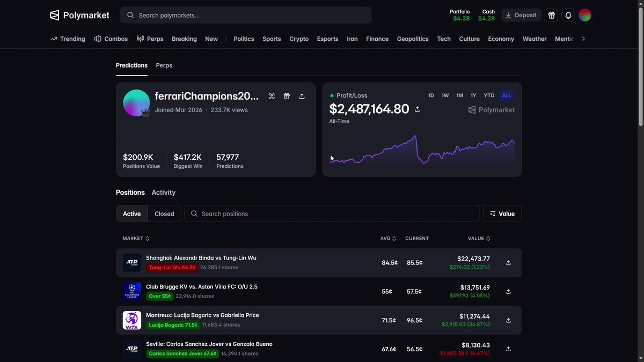Open the notifications bell
This screenshot has width=644, height=362.
568,15
